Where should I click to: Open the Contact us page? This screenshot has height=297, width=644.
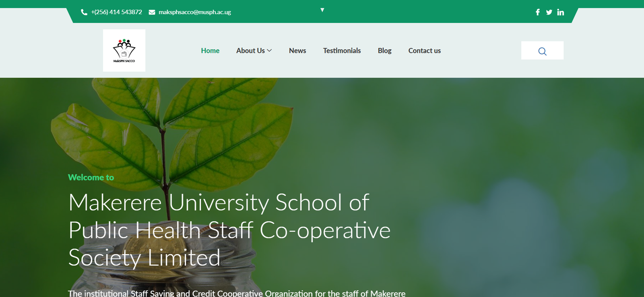[424, 51]
